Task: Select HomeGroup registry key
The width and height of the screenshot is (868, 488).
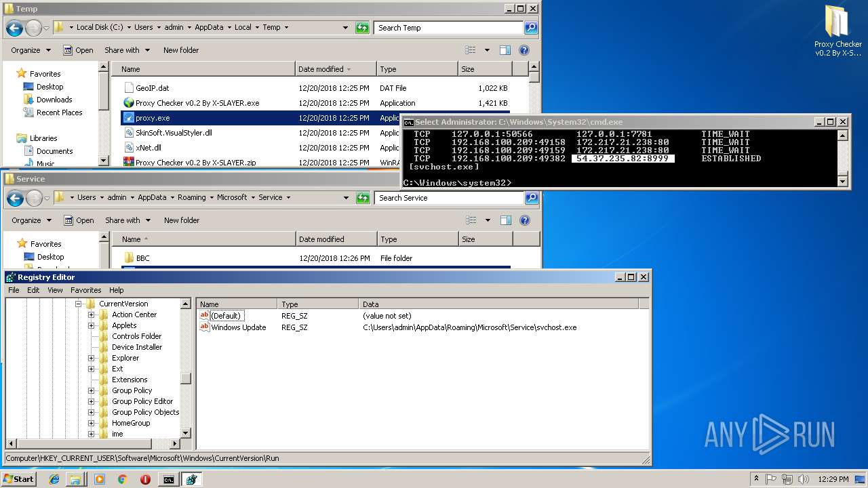Action: 131,423
